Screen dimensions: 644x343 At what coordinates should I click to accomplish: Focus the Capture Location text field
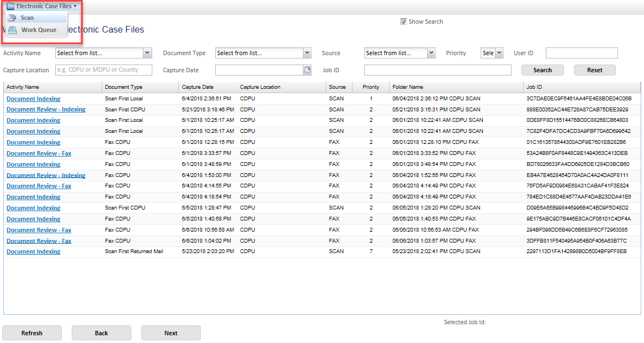coord(104,70)
